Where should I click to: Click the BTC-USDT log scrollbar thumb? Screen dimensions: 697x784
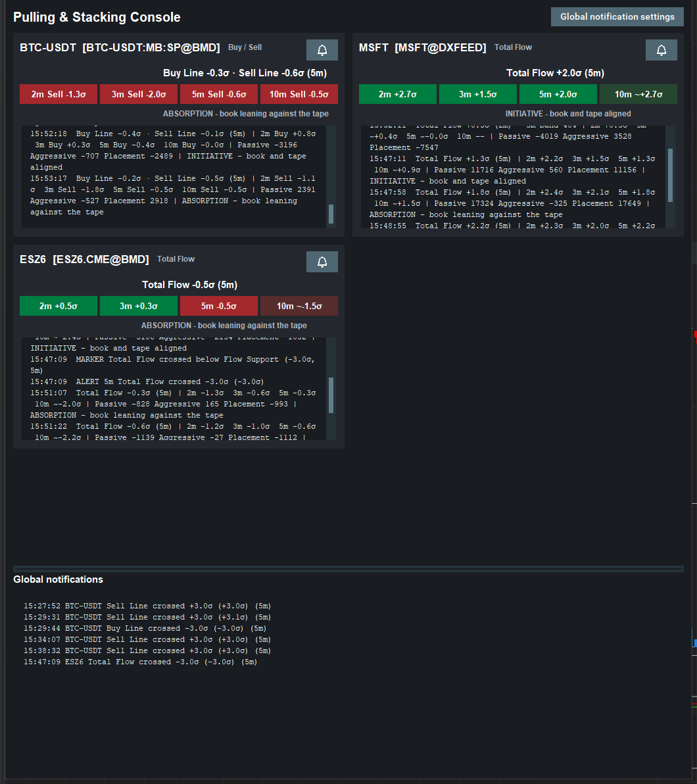point(331,214)
